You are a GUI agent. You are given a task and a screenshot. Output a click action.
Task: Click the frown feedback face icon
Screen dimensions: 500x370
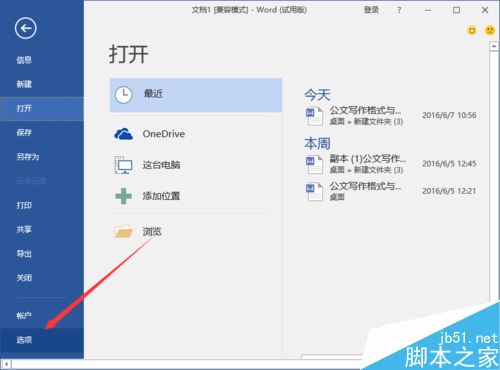[490, 31]
